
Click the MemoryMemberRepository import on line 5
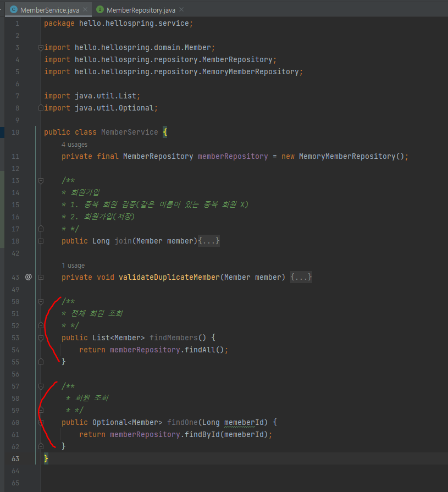[x=173, y=71]
